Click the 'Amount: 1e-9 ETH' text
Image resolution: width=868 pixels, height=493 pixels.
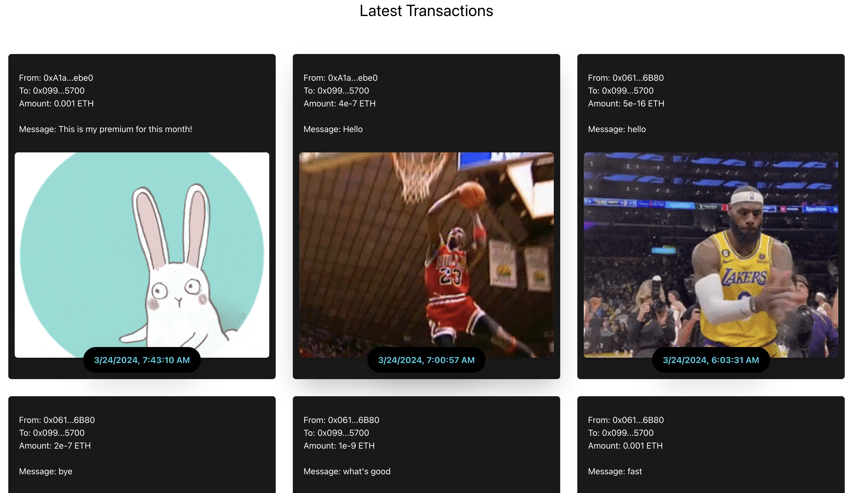[339, 446]
